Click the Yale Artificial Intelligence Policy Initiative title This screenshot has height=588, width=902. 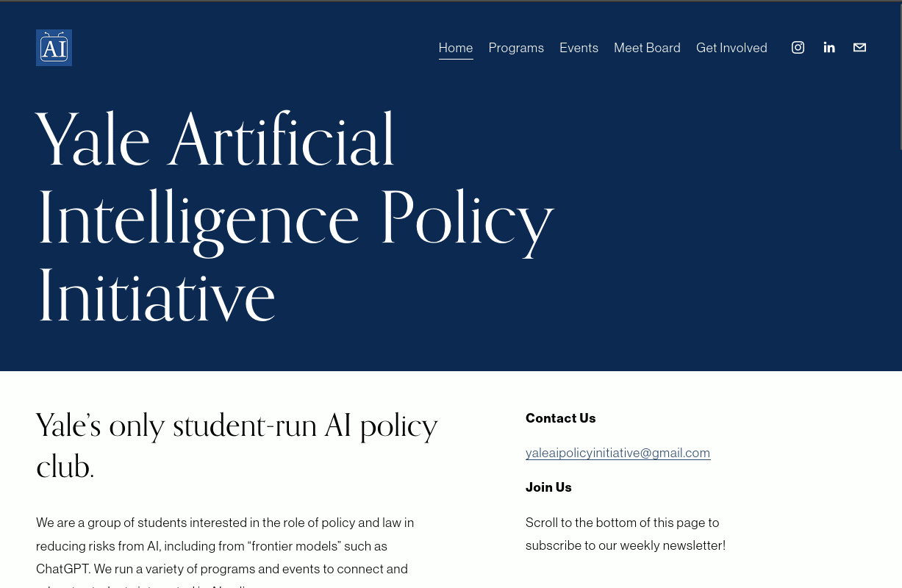pos(294,218)
